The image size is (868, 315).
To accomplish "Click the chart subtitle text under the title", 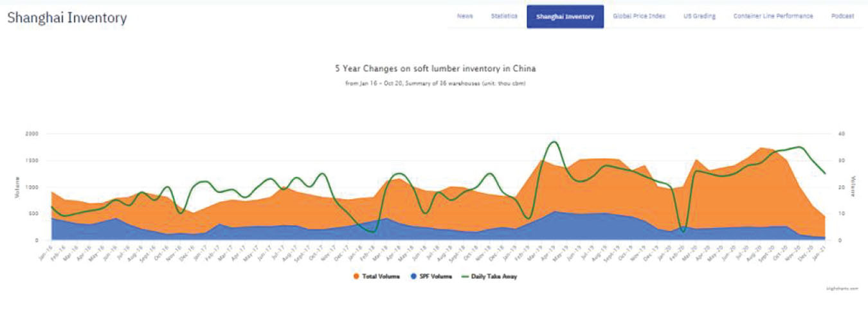I will [x=435, y=84].
